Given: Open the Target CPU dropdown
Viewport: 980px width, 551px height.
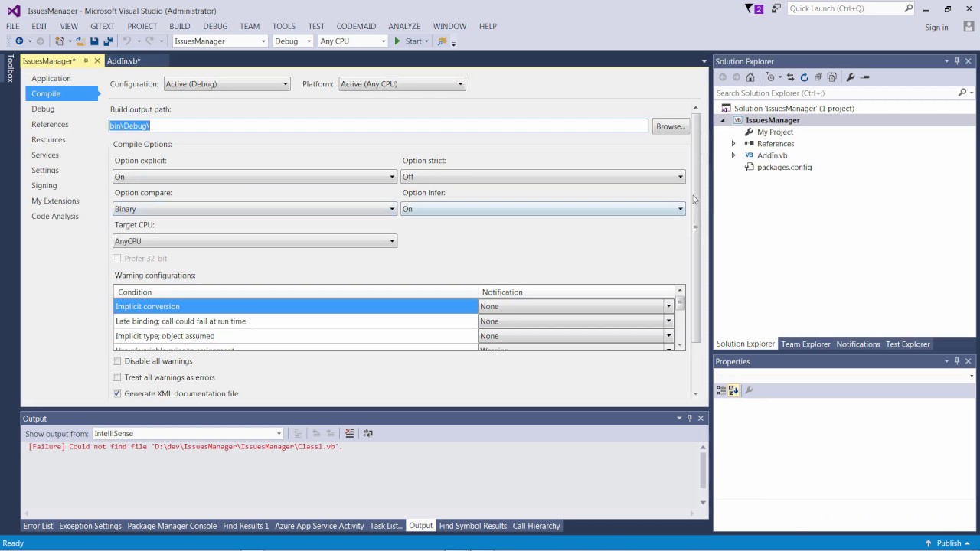Looking at the screenshot, I should 255,241.
